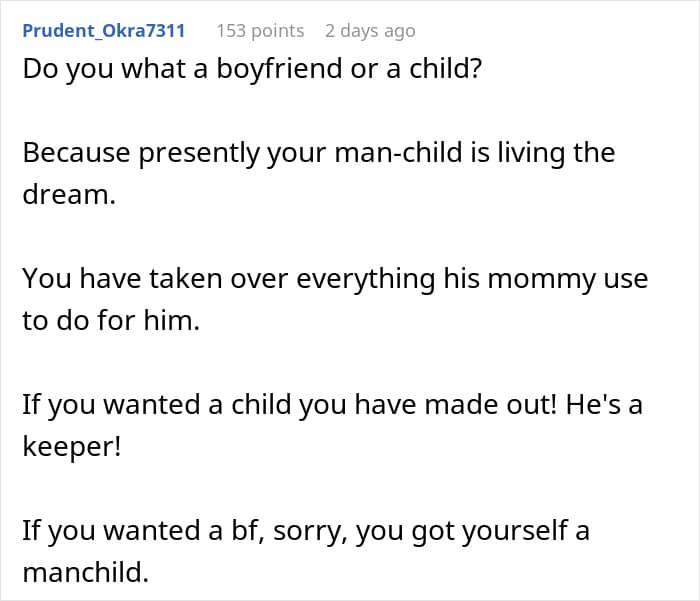Click the word "everything" in the third paragraph
The width and height of the screenshot is (700, 601).
[366, 279]
